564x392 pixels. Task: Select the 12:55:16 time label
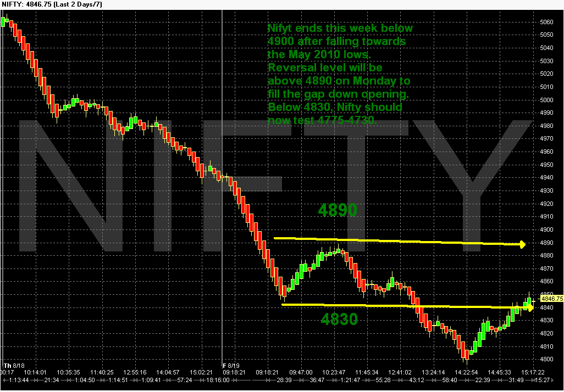135,372
